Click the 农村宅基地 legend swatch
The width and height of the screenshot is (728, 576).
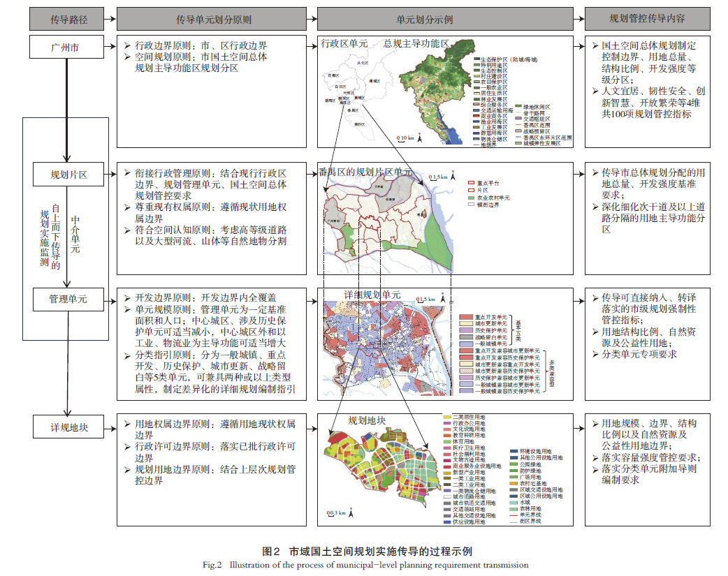tap(514, 484)
